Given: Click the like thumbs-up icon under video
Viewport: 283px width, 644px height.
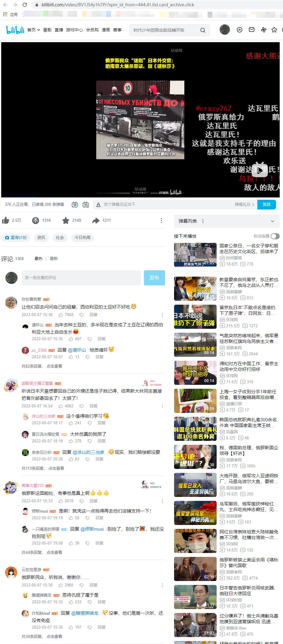Looking at the screenshot, I should (x=5, y=221).
